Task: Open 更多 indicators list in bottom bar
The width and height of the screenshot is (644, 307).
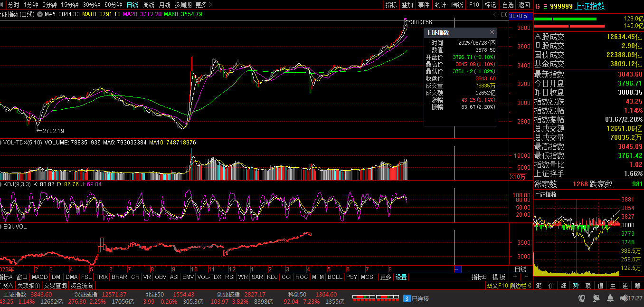Action: 386,277
